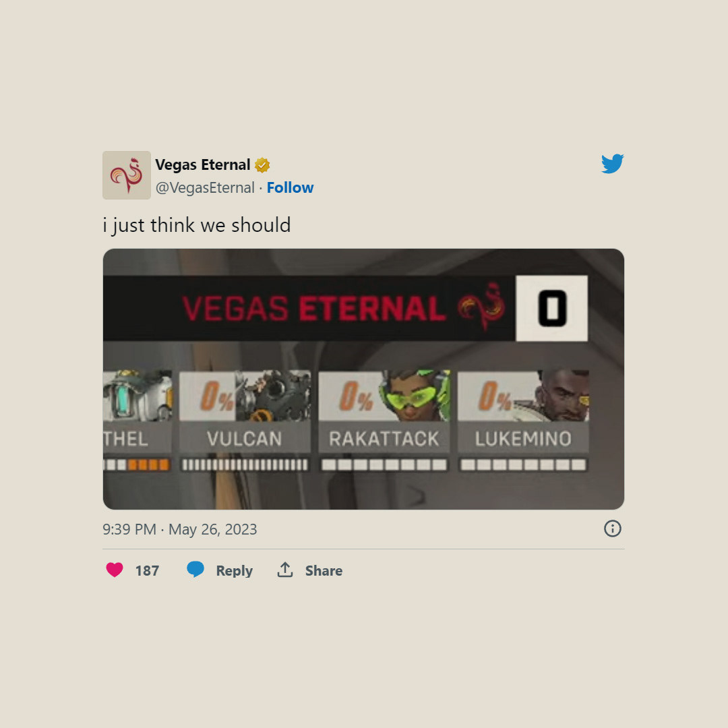Screen dimensions: 728x728
Task: Click the tweet text 'i just think we should'
Action: [x=197, y=225]
